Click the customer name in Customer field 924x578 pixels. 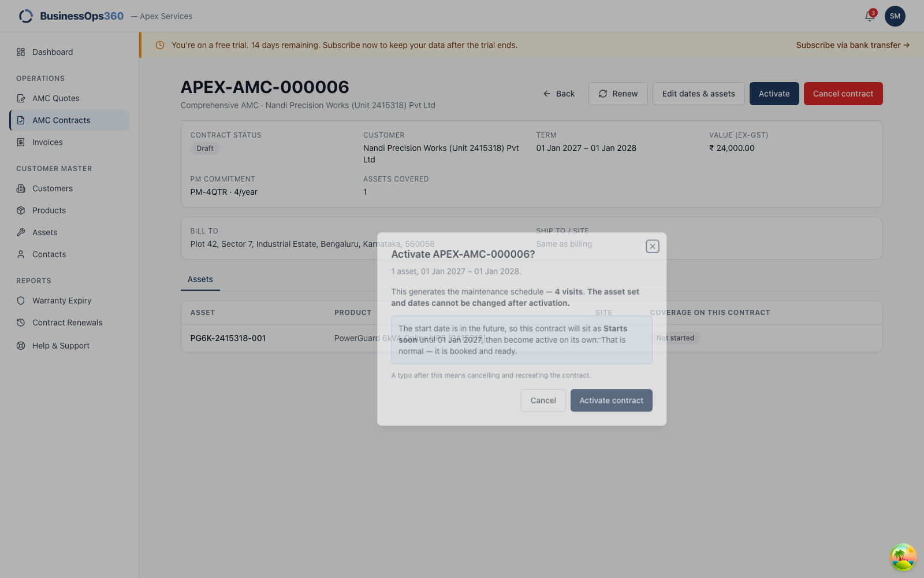tap(441, 154)
